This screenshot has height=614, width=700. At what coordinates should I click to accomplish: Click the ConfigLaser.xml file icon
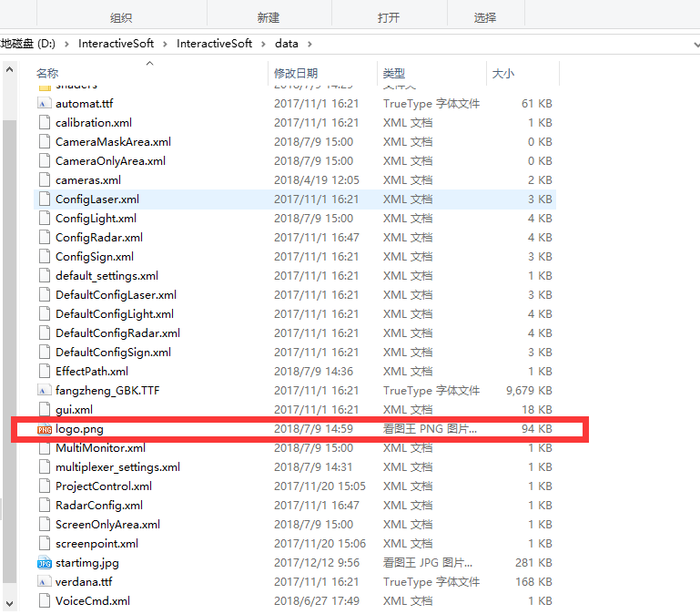click(44, 199)
